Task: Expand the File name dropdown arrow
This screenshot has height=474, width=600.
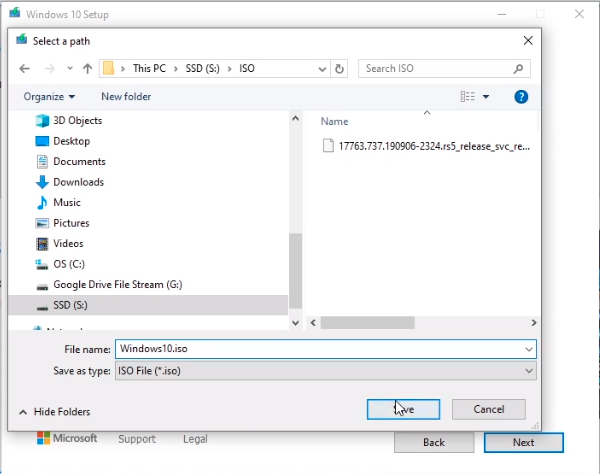Action: [x=529, y=349]
